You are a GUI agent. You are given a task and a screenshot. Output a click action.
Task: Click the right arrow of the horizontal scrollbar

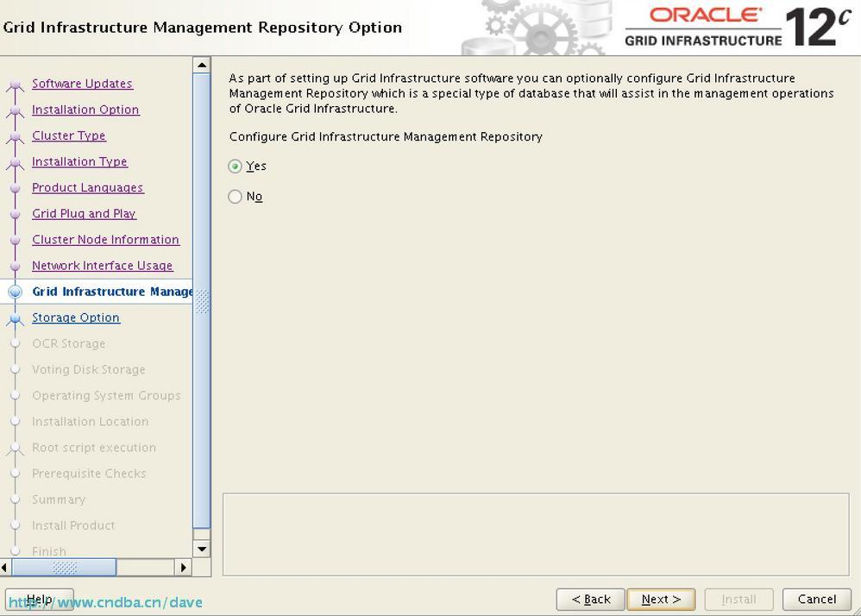click(183, 568)
